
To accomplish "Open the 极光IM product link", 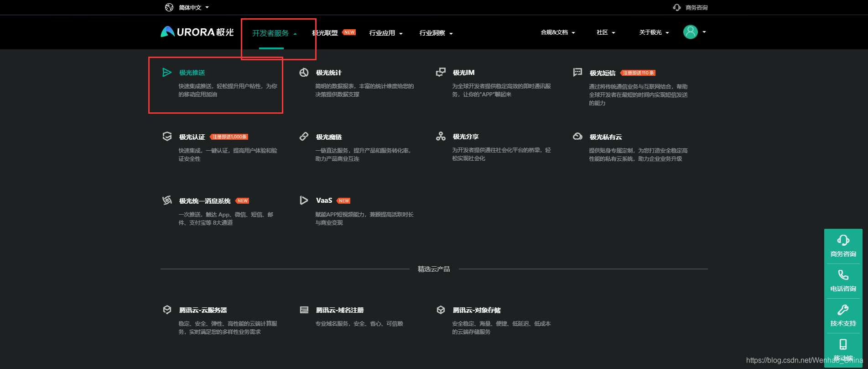I will [463, 73].
